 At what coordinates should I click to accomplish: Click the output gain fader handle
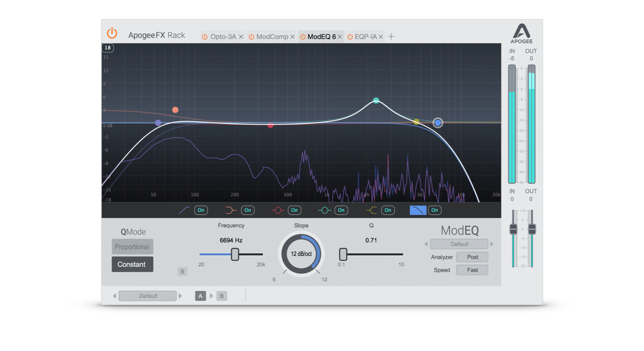click(x=532, y=229)
